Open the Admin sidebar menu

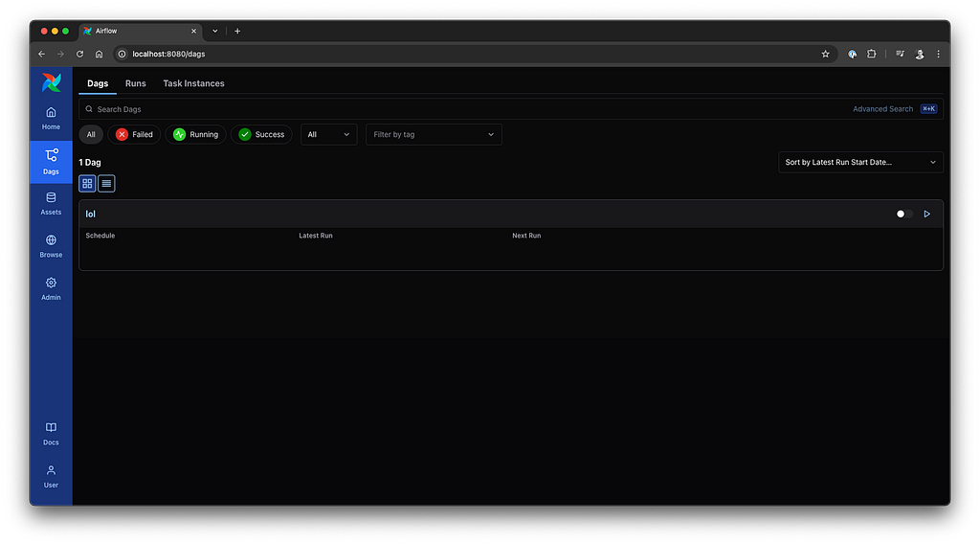coord(52,289)
